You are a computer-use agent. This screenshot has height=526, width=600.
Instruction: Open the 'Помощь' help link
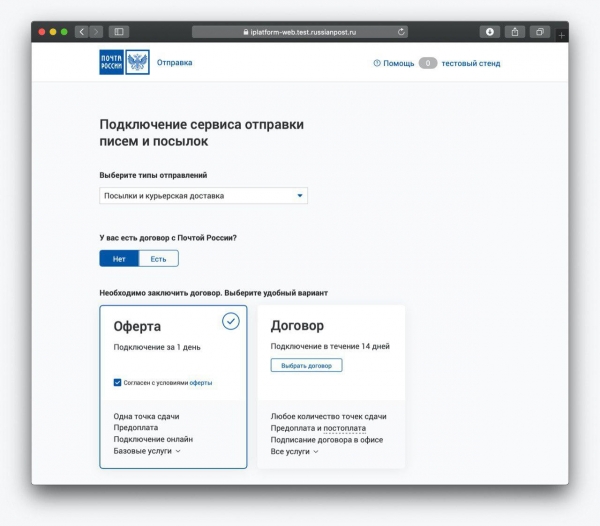[x=394, y=63]
